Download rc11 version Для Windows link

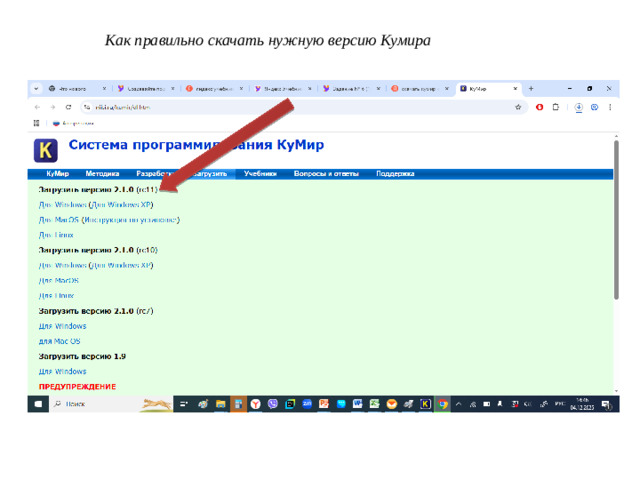coord(62,204)
